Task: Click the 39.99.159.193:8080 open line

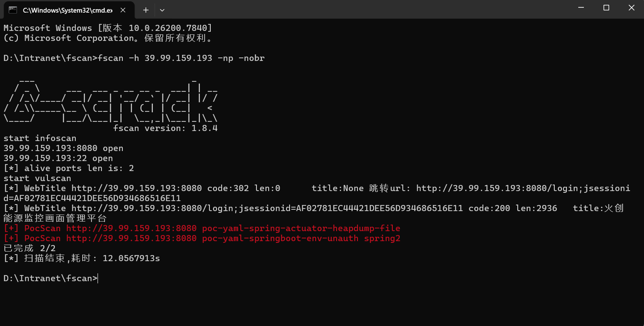Action: click(63, 148)
